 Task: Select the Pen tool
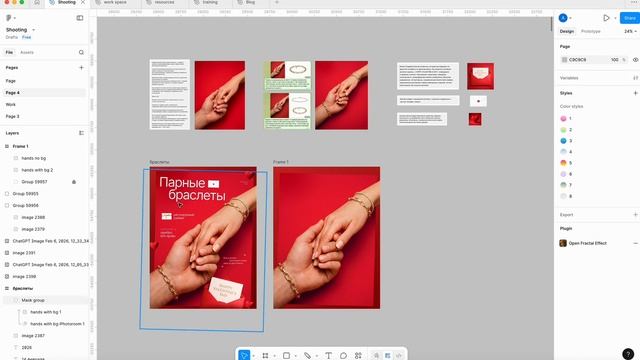point(307,356)
